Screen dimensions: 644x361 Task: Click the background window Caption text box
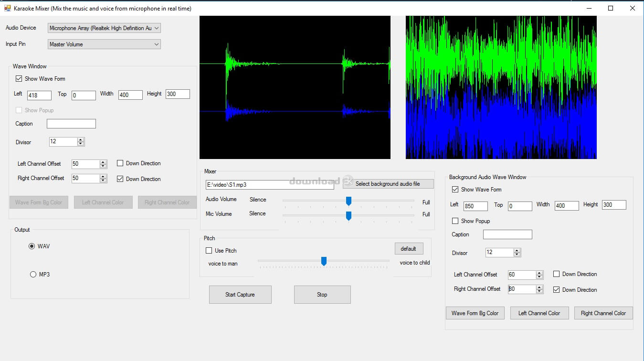(x=507, y=234)
